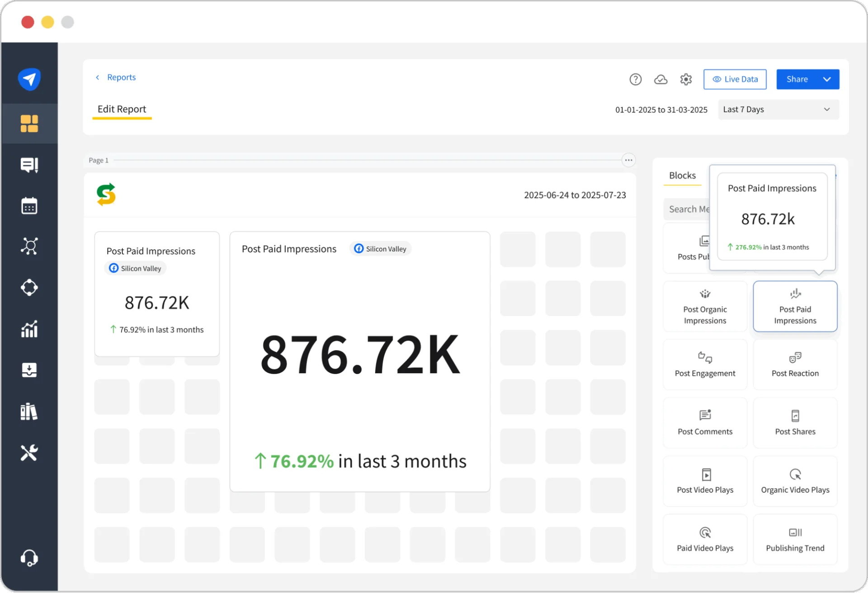Switch to the Blocks tab
The image size is (868, 593).
tap(682, 176)
